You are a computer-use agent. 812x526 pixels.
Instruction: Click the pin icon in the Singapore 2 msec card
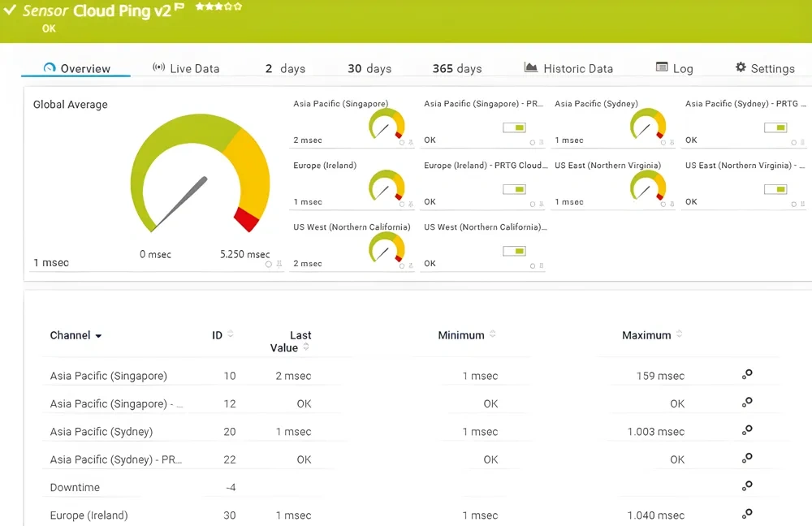(411, 142)
